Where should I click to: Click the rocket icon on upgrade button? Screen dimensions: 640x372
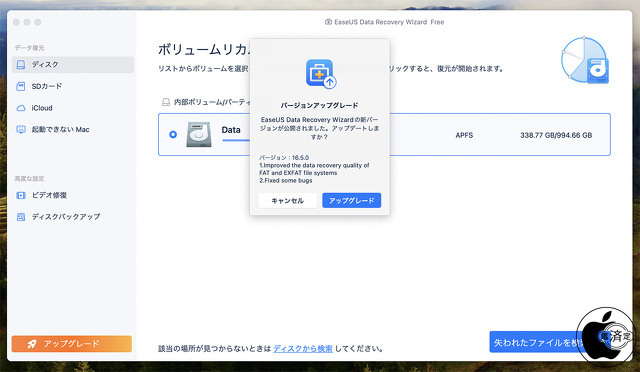32,344
